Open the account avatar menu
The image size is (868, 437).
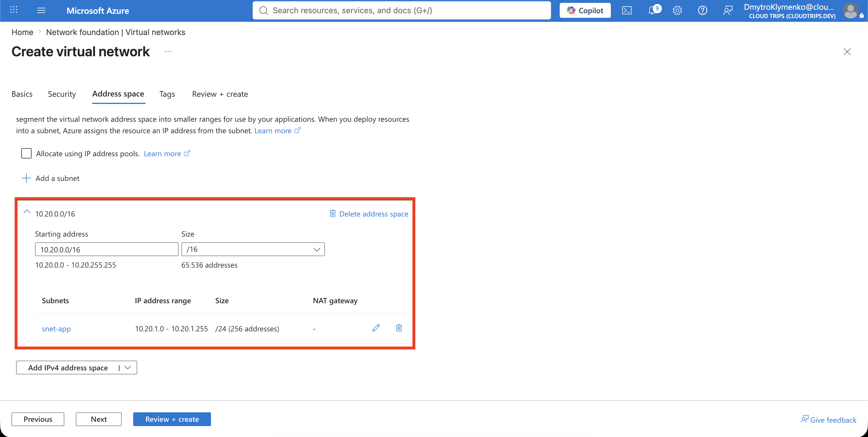tap(851, 11)
